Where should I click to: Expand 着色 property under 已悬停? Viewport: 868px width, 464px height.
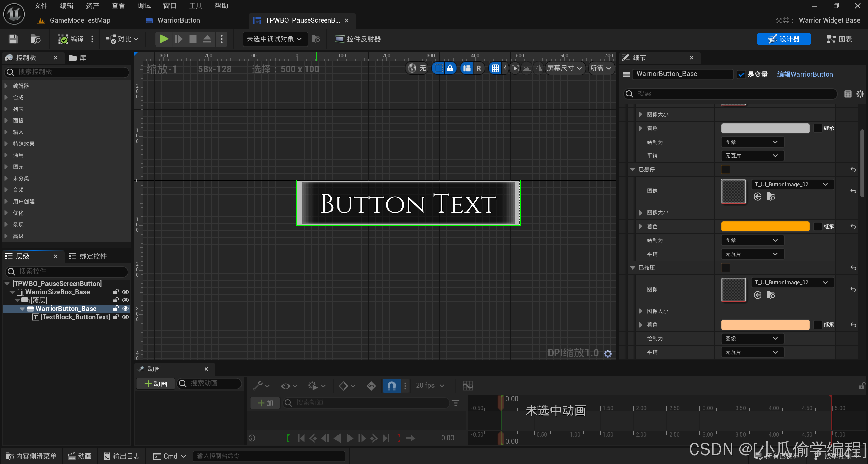pos(641,226)
